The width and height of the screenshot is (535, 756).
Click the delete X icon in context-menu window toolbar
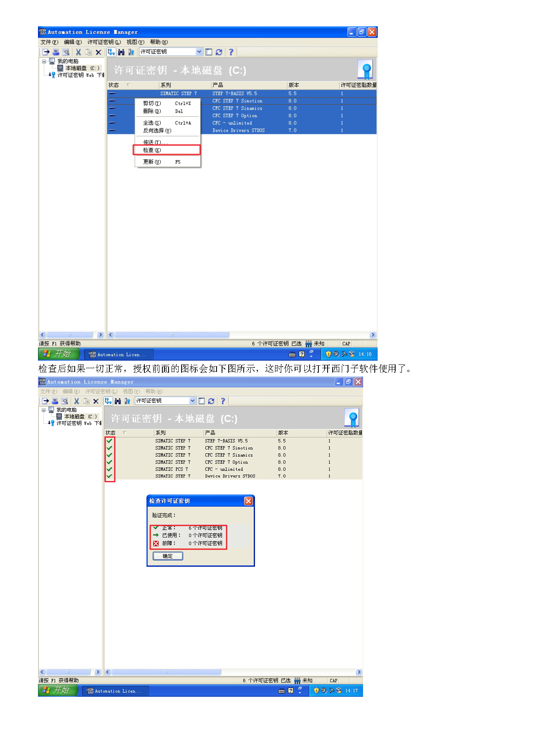pos(98,52)
